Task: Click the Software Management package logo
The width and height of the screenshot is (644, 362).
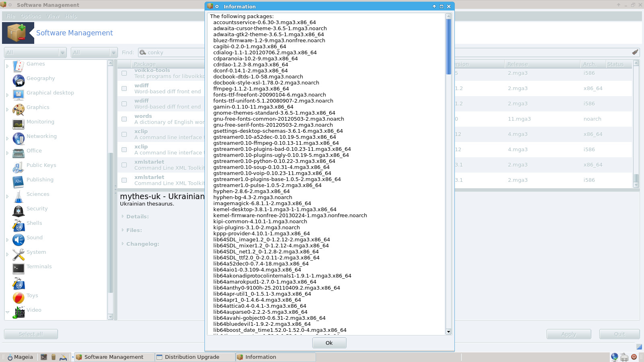Action: (x=18, y=33)
